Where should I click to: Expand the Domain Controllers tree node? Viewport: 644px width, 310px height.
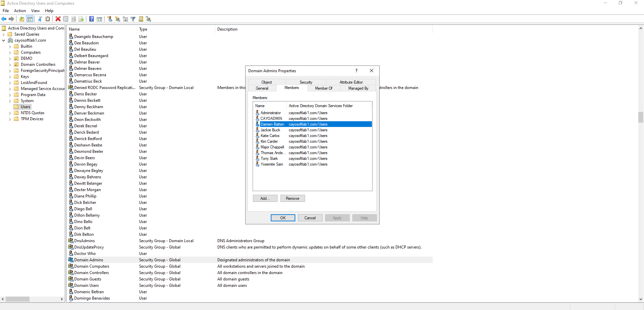(10, 65)
